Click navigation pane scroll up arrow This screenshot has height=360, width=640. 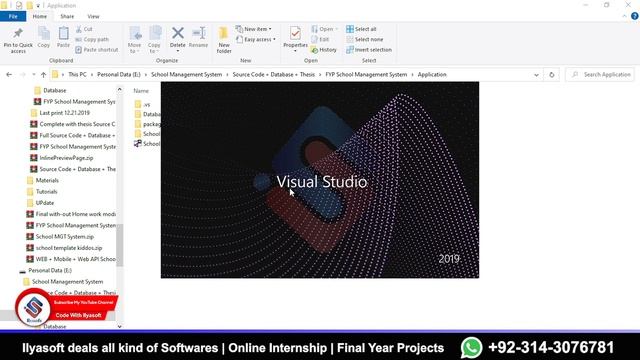pyautogui.click(x=120, y=89)
